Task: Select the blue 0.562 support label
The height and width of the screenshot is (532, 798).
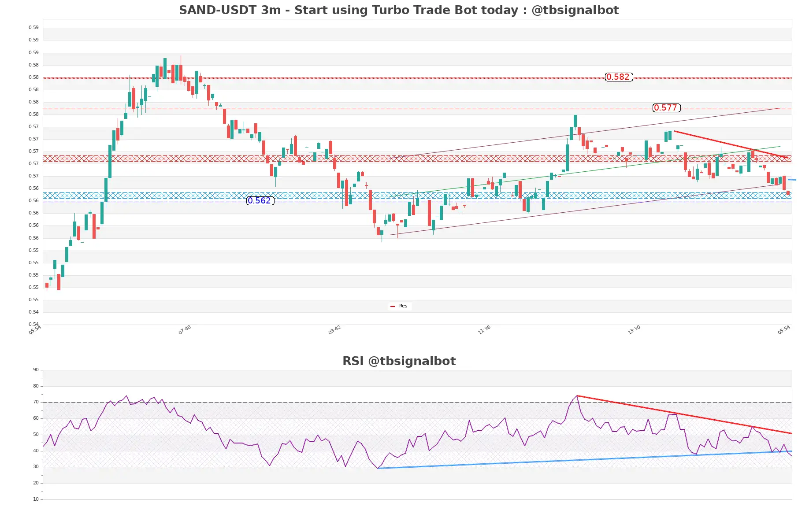Action: tap(260, 201)
